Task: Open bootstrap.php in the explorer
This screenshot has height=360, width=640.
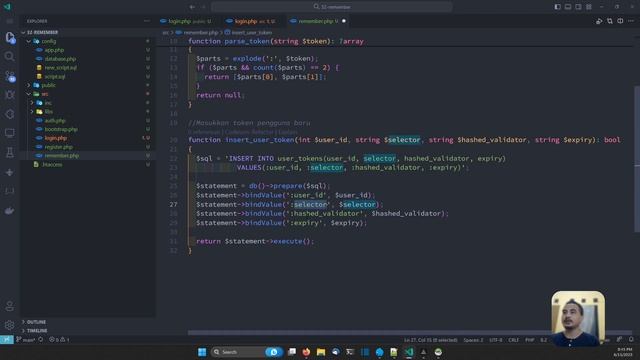Action: pos(61,129)
